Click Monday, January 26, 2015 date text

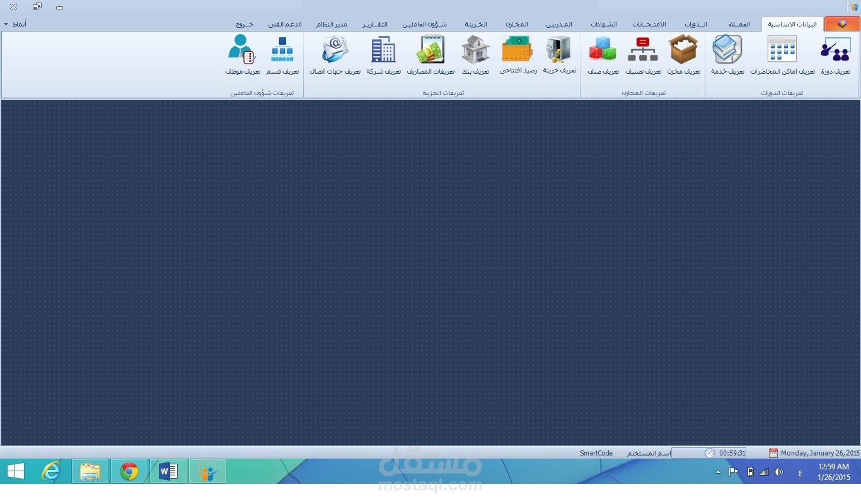pos(820,453)
